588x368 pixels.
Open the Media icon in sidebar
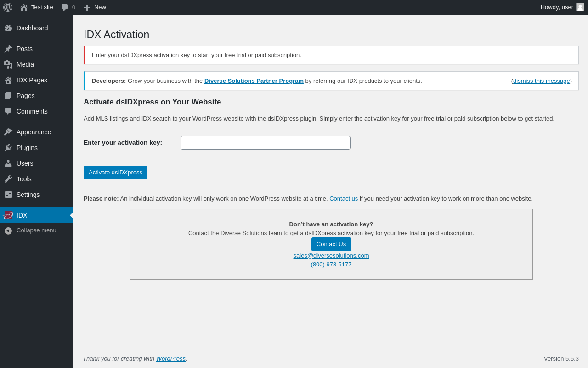(x=8, y=64)
